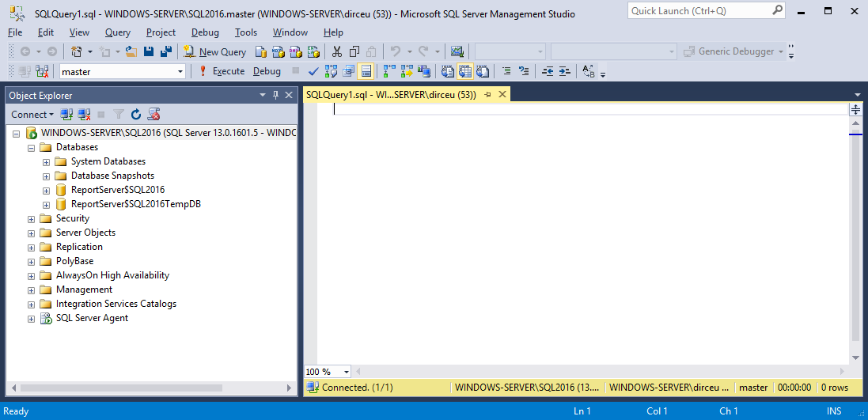Expand the SQL Server Agent node
The image size is (868, 420).
[x=31, y=319]
